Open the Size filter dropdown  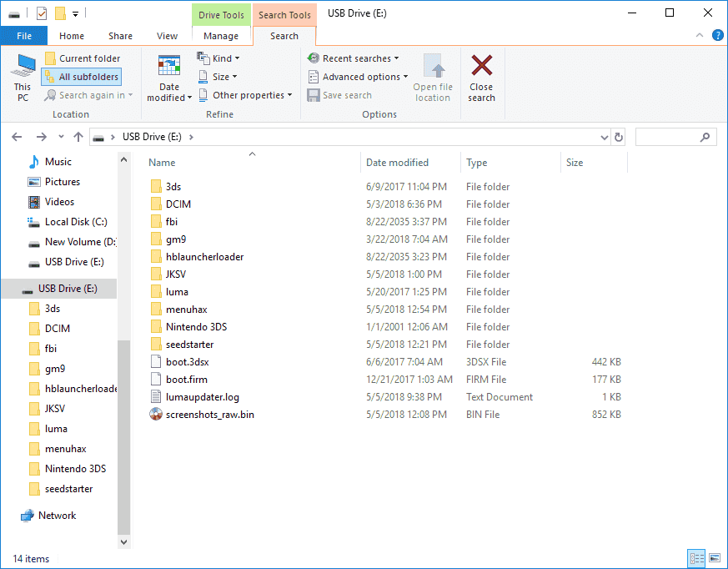(218, 77)
